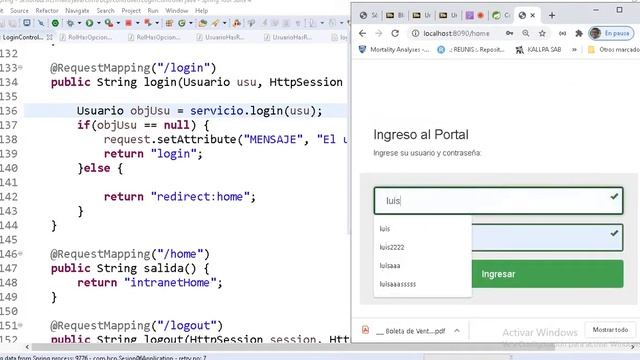The image size is (640, 360).
Task: Click the External Tools run icon
Action: click(109, 23)
